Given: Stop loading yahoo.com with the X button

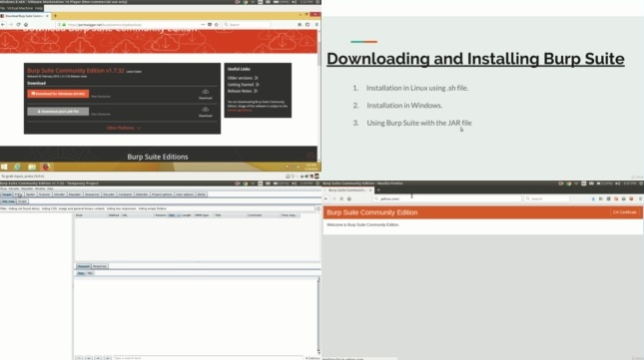Looking at the screenshot, I should 341,198.
